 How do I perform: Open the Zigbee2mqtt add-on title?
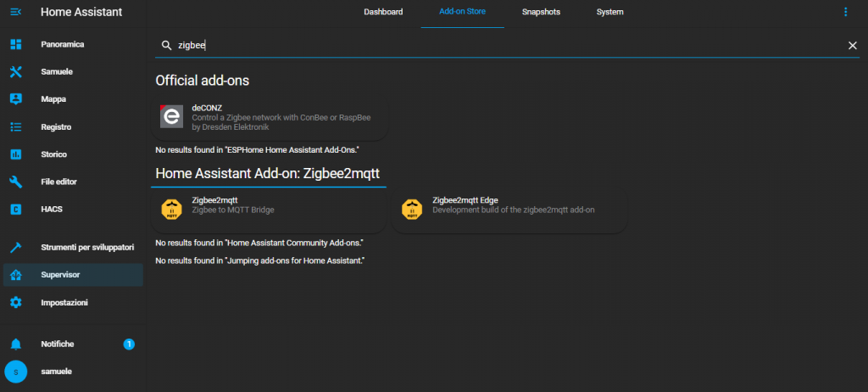pyautogui.click(x=214, y=200)
